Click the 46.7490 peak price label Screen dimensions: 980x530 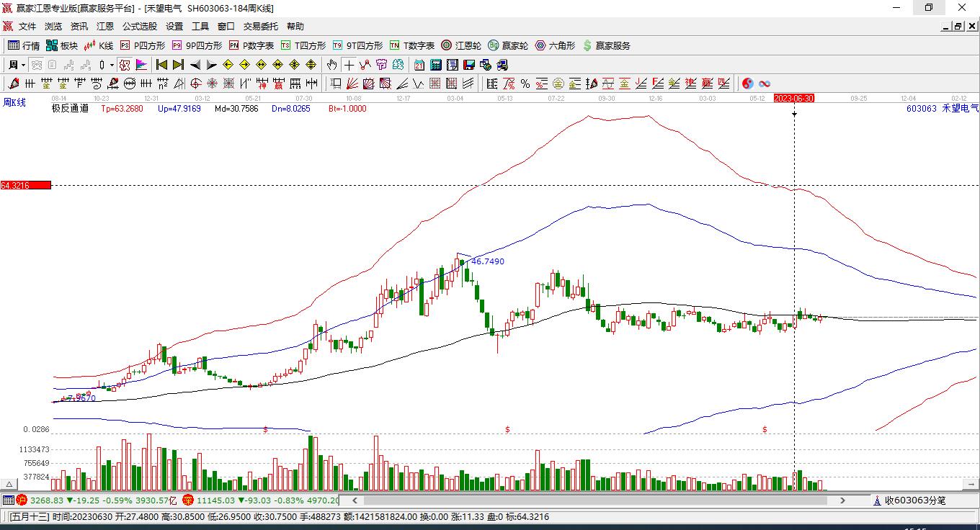[x=488, y=261]
